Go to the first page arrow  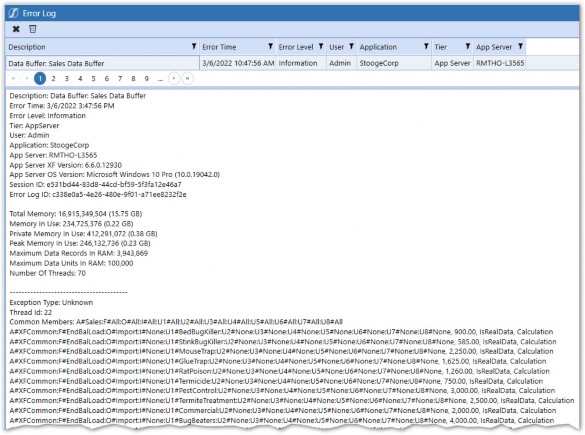point(13,78)
